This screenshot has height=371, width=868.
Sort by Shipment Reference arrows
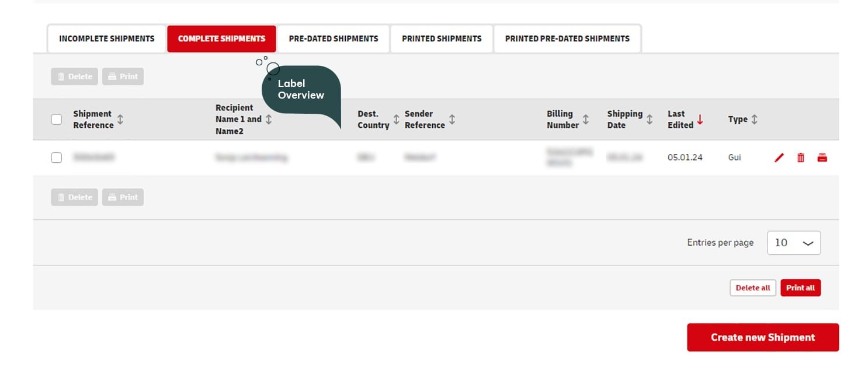[120, 120]
